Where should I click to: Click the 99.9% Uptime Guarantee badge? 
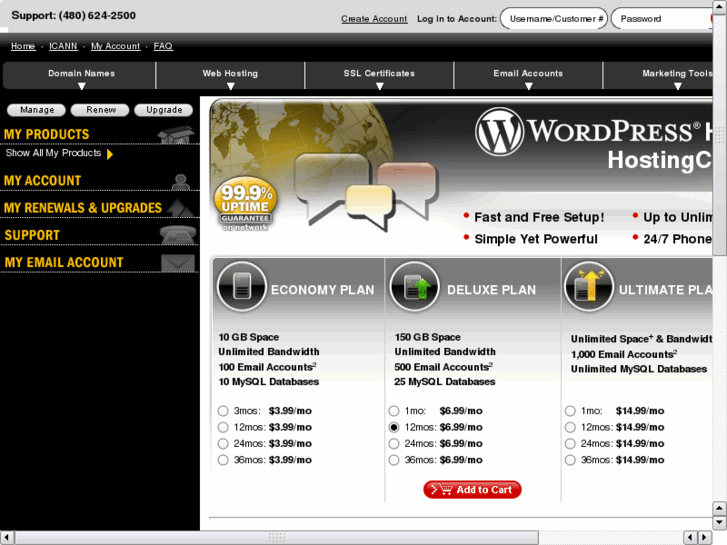pos(245,203)
